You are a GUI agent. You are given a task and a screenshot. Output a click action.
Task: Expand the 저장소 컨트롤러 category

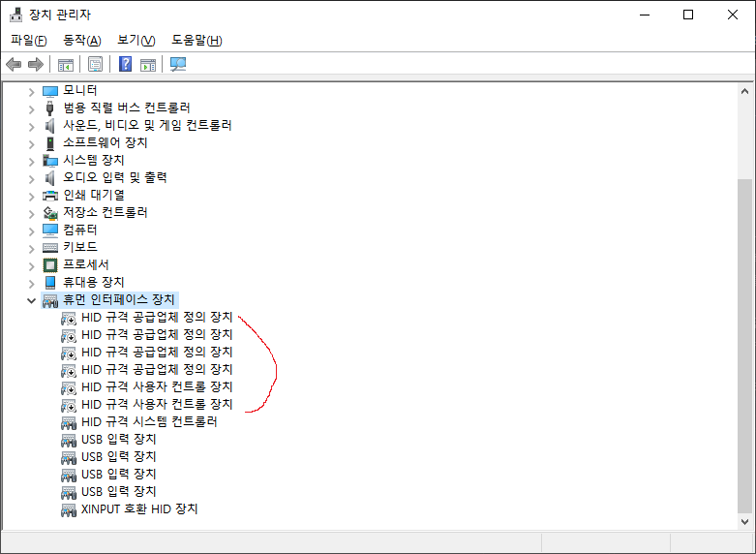[31, 214]
